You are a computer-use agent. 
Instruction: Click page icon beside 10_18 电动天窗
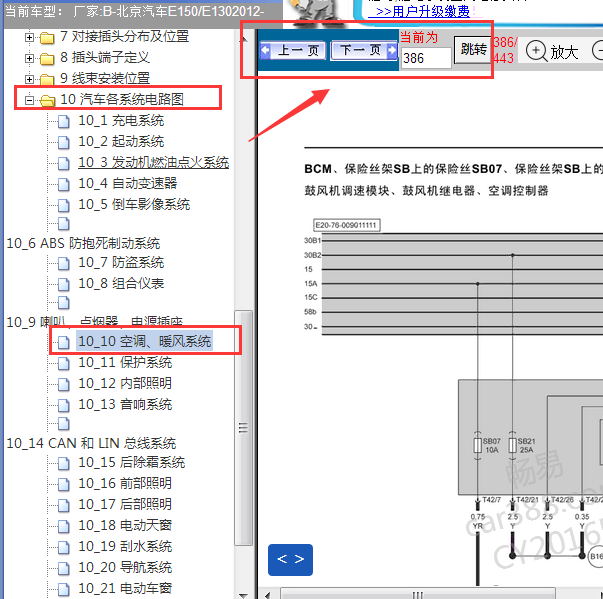(64, 526)
